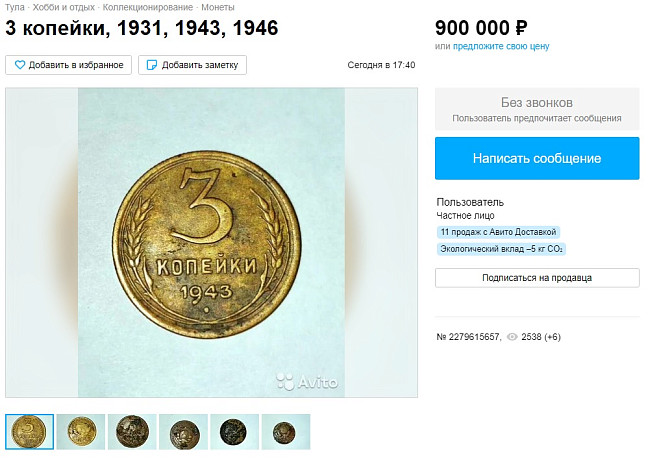The image size is (659, 460).
Task: Click the eye views icon
Action: tap(512, 337)
